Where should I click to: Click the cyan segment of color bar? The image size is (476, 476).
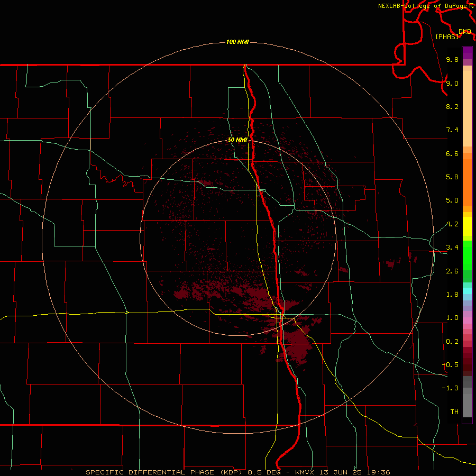coord(467,291)
